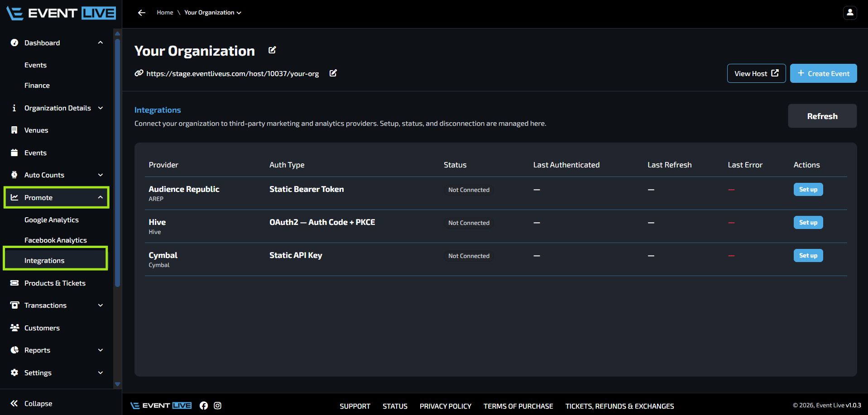Click the Event Live logo

point(61,13)
